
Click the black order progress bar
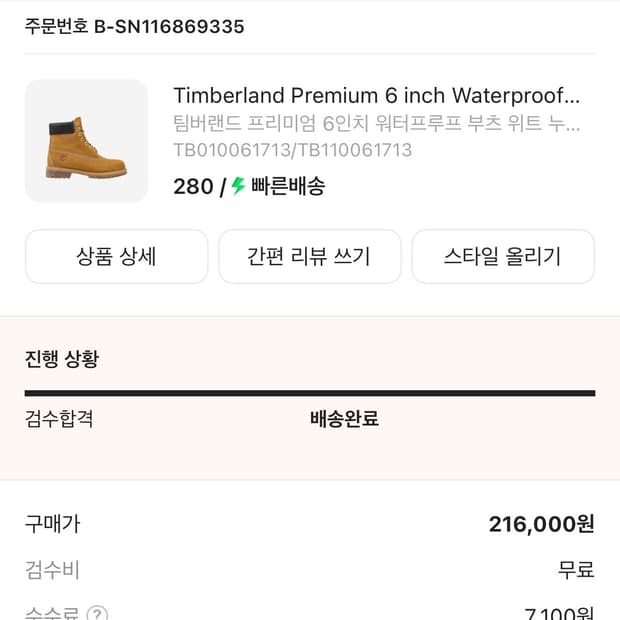(x=310, y=393)
